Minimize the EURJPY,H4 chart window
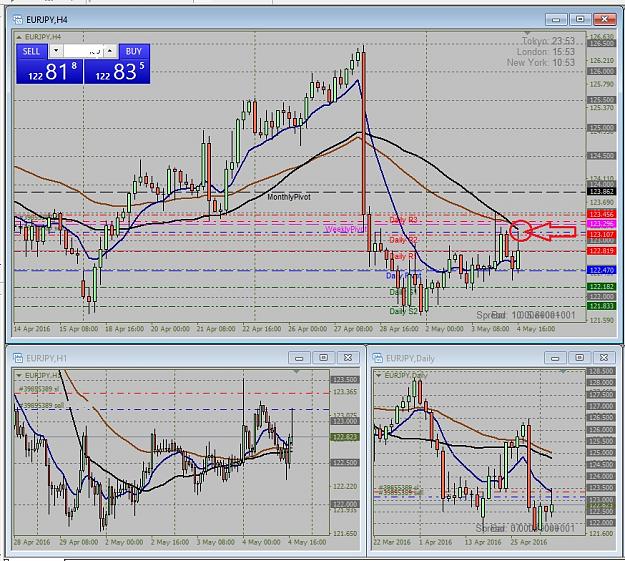The image size is (625, 561). coord(556,19)
